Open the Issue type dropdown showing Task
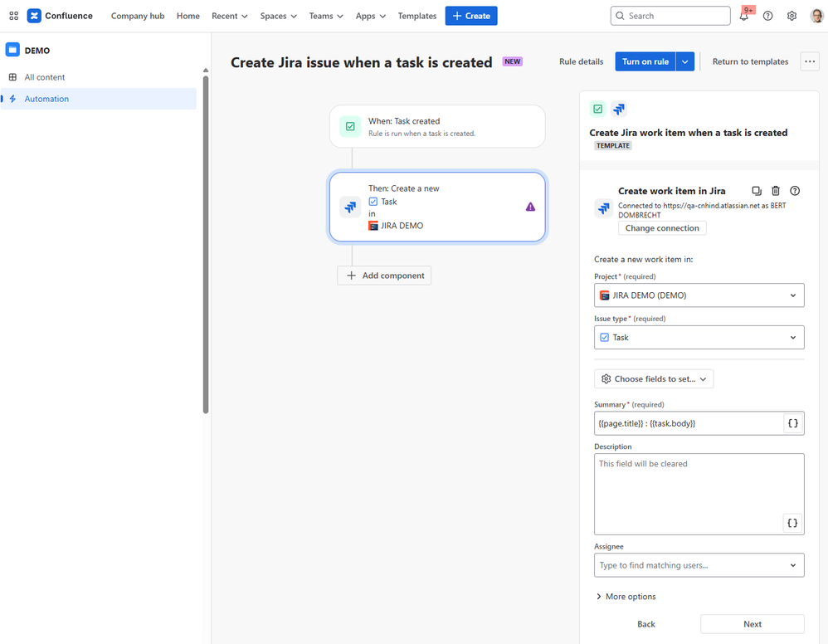Viewport: 828px width, 644px height. pos(699,338)
